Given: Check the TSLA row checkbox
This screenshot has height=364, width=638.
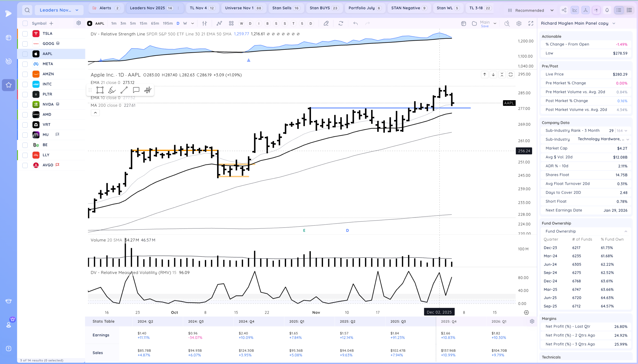Looking at the screenshot, I should pos(25,33).
